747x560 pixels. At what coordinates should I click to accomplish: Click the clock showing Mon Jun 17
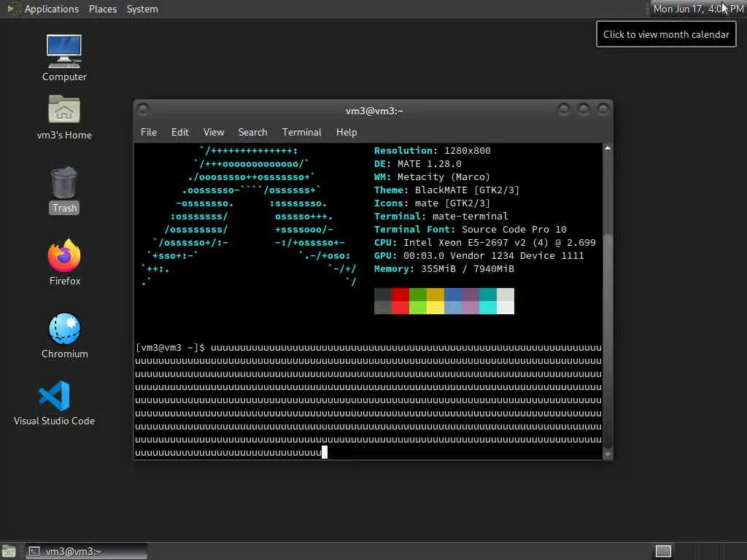point(698,9)
